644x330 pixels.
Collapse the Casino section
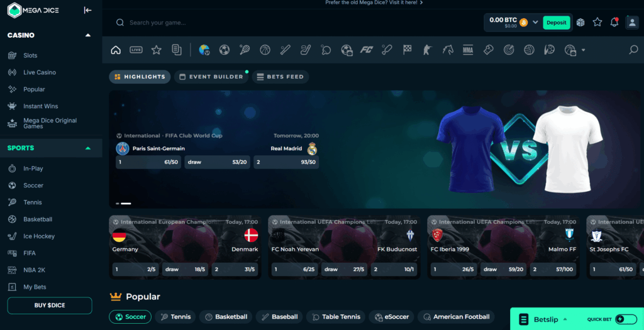[88, 35]
